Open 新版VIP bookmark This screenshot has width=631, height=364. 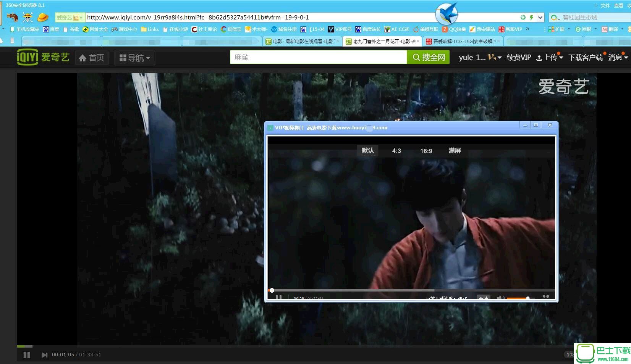[x=510, y=29]
